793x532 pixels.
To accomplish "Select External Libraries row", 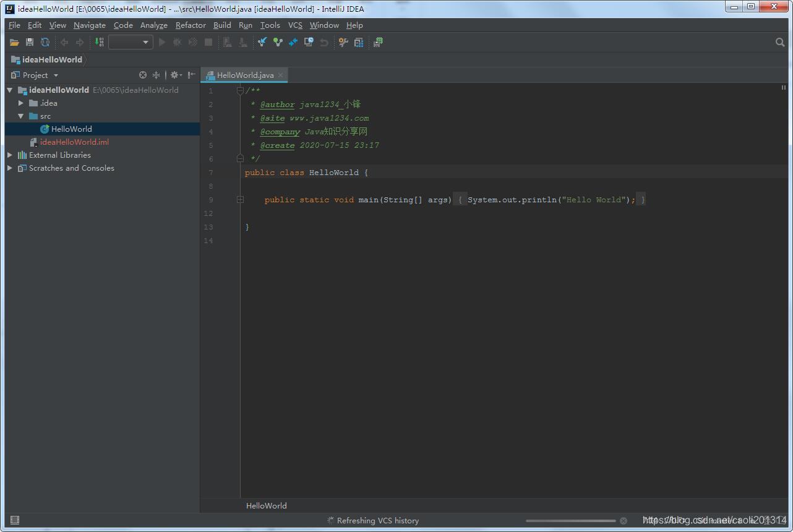I will (x=102, y=155).
